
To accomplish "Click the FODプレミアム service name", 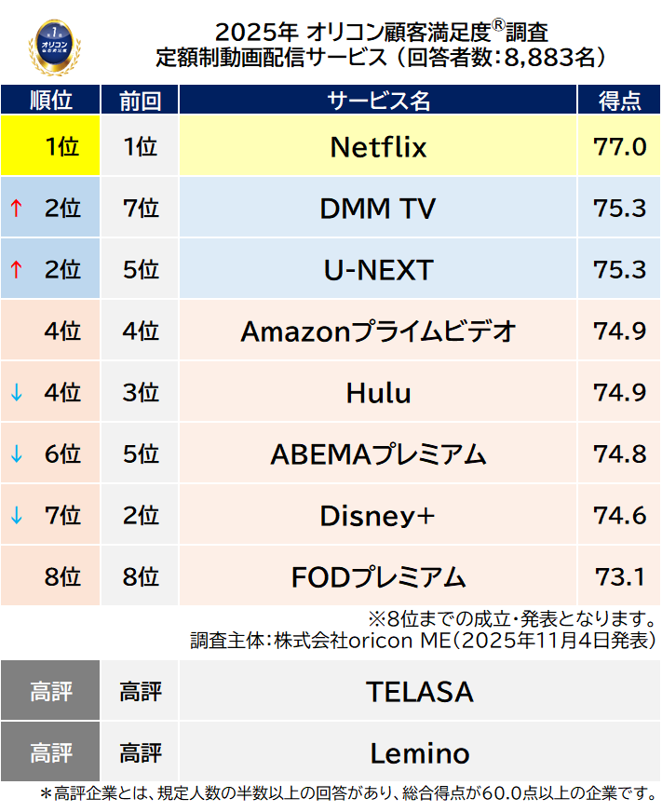I will click(378, 577).
